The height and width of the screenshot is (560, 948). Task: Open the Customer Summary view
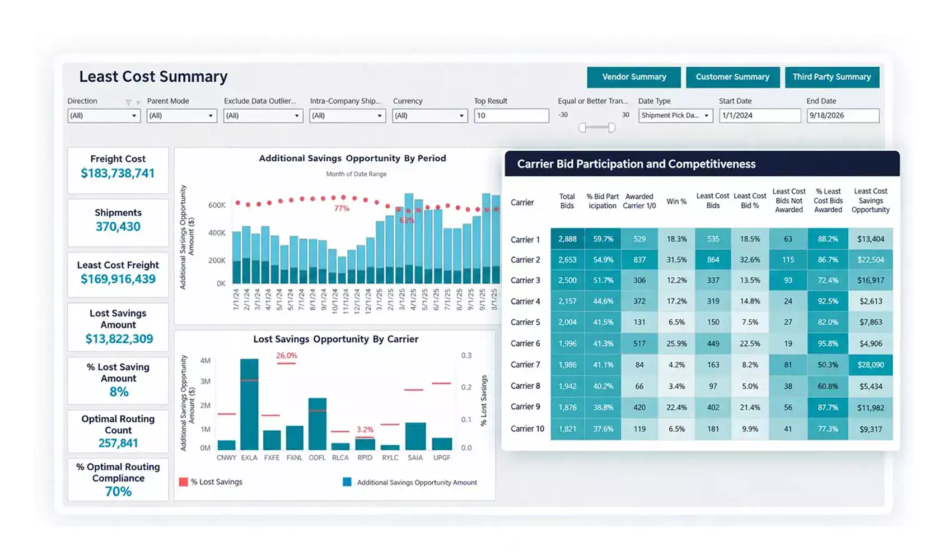(732, 77)
